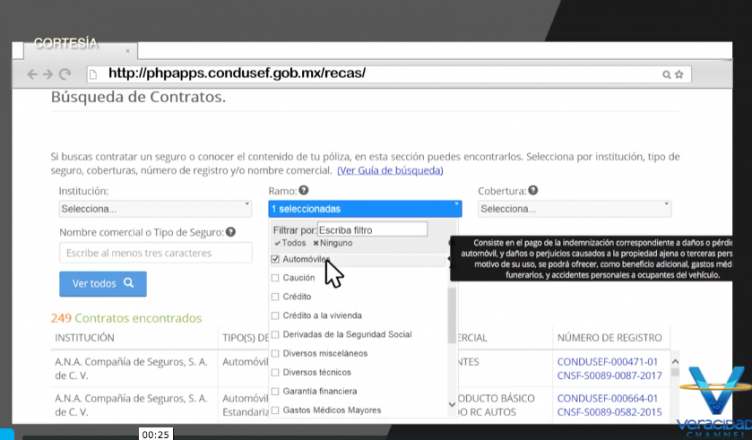Viewport: 752px width, 440px height.
Task: Click the browser back arrow
Action: [32, 74]
